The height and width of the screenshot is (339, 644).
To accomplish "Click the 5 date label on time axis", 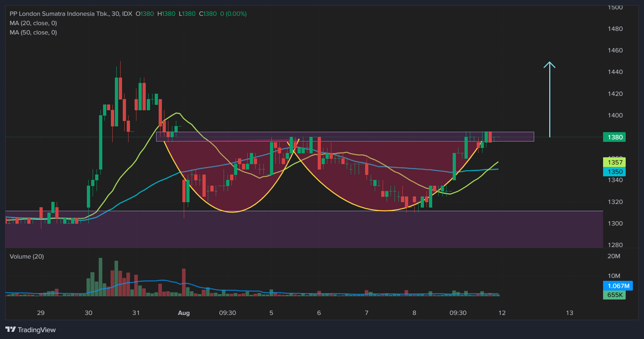I will pos(271,313).
